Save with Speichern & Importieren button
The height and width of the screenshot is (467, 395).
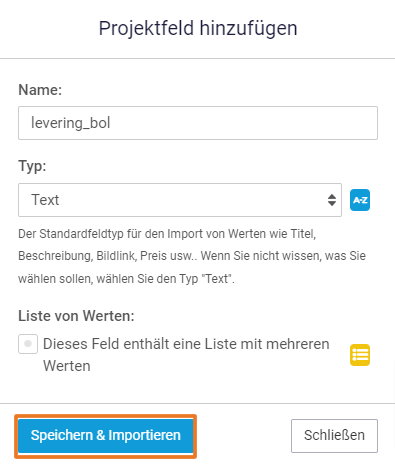tap(105, 436)
